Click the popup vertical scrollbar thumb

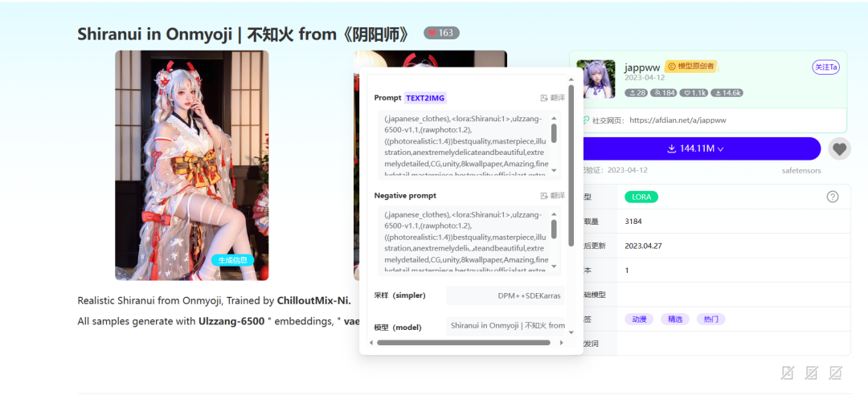coord(571,165)
